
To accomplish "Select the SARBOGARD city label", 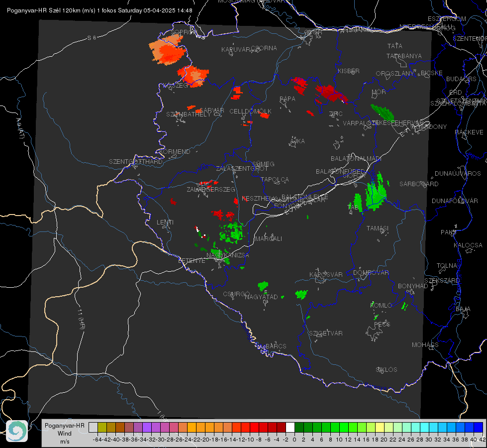I will pyautogui.click(x=419, y=184).
